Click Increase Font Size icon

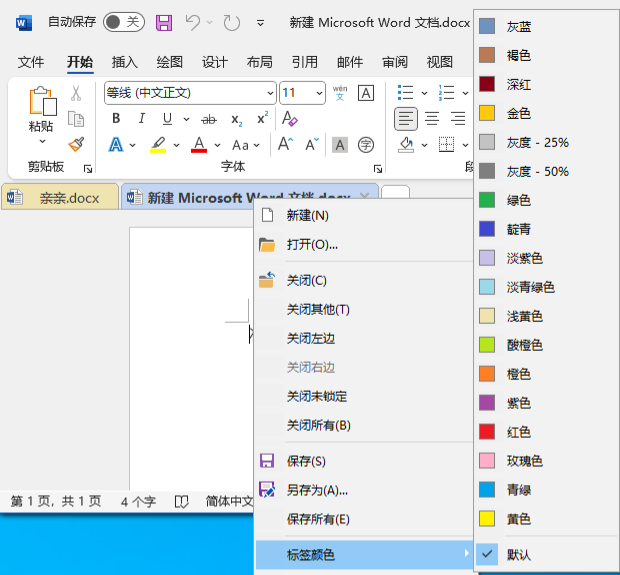click(285, 144)
